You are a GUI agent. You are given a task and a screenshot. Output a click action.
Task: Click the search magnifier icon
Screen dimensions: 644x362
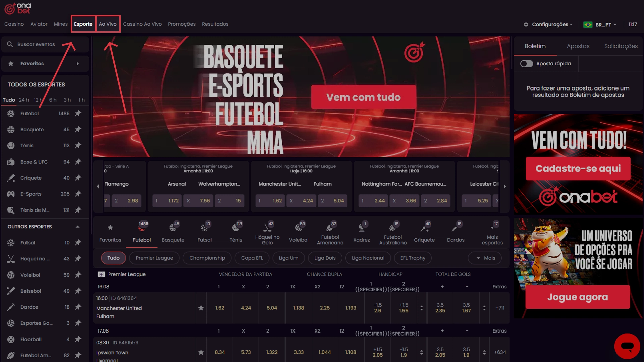point(10,44)
